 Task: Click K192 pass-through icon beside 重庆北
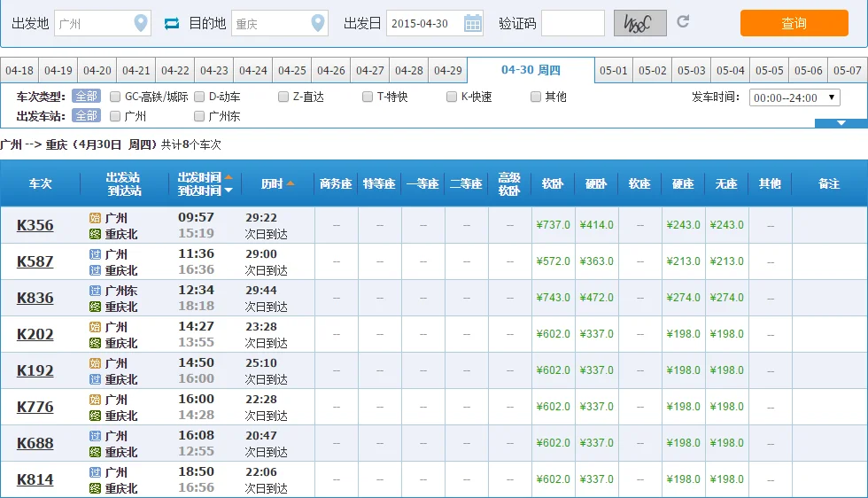[96, 379]
